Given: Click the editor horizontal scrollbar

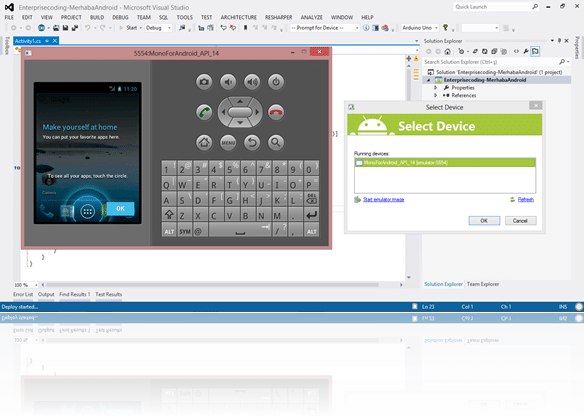Looking at the screenshot, I should (x=212, y=285).
